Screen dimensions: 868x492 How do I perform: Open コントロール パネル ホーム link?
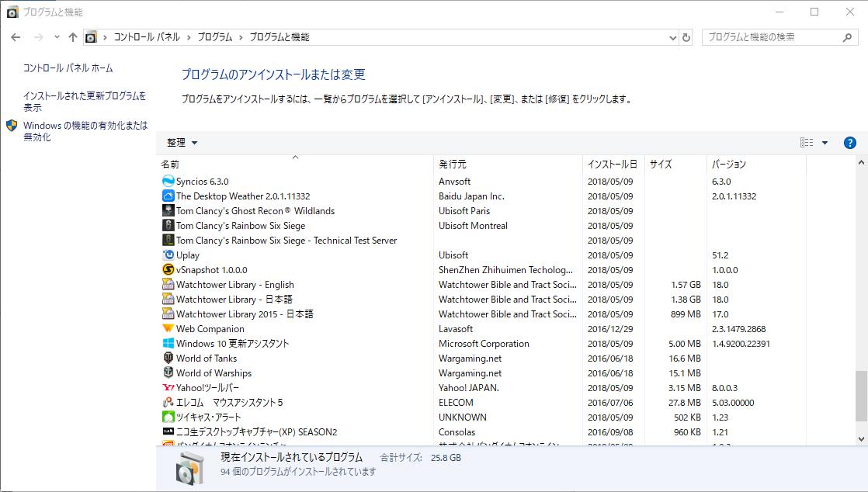pyautogui.click(x=68, y=68)
